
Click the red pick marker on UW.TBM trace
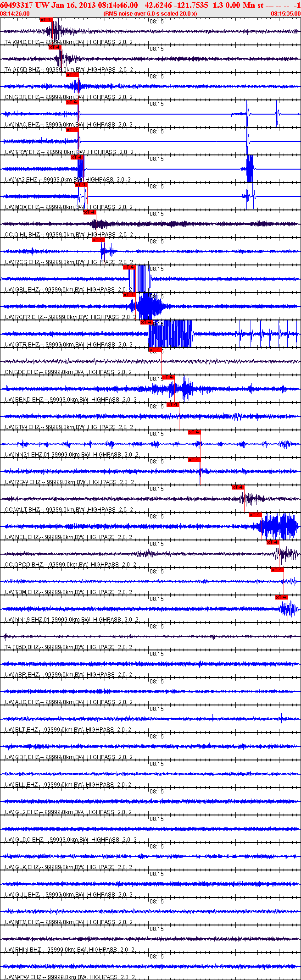(278, 570)
